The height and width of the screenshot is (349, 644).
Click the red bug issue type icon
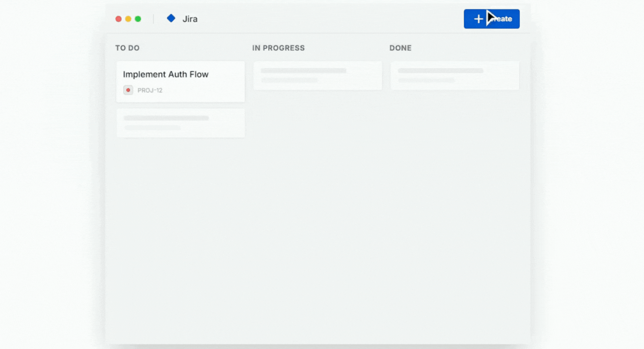[x=128, y=90]
